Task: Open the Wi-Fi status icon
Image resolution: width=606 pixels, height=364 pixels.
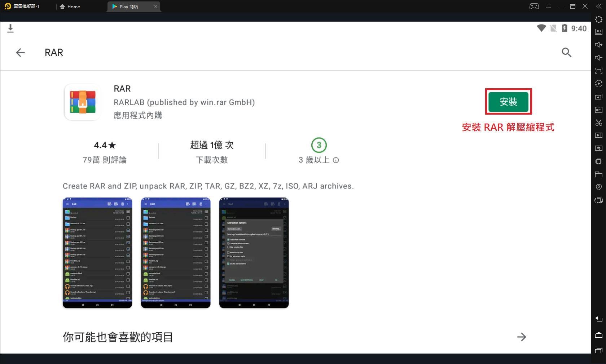Action: click(x=541, y=28)
